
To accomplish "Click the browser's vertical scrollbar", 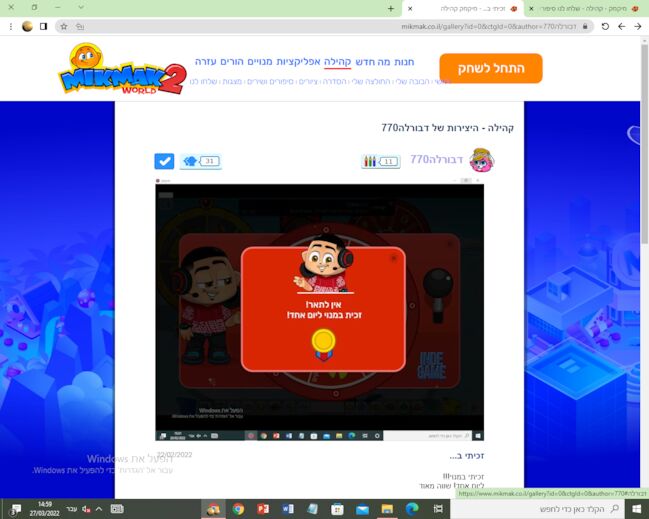I will tap(644, 144).
